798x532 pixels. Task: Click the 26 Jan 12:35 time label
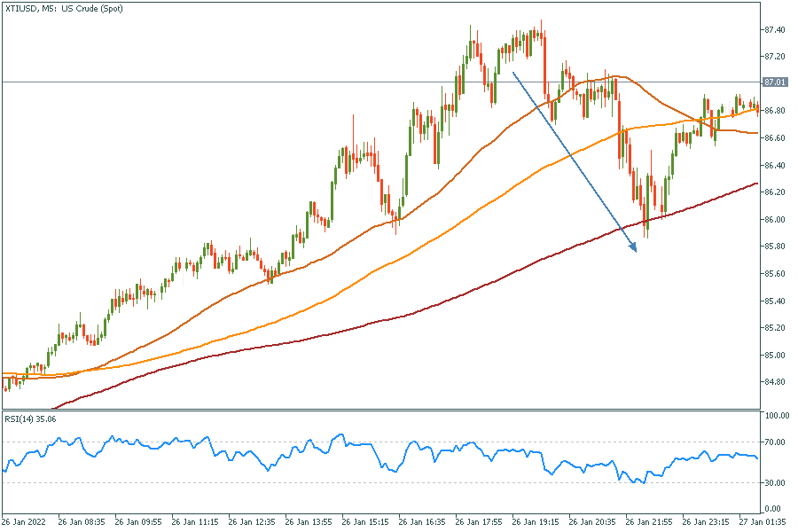[252, 522]
